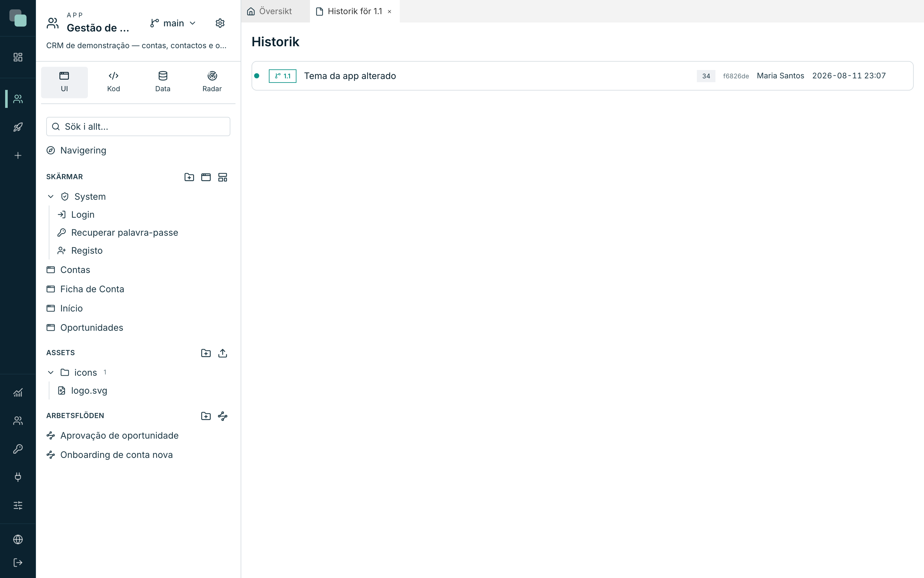Click the 34 badge in history row
924x578 pixels.
(706, 76)
